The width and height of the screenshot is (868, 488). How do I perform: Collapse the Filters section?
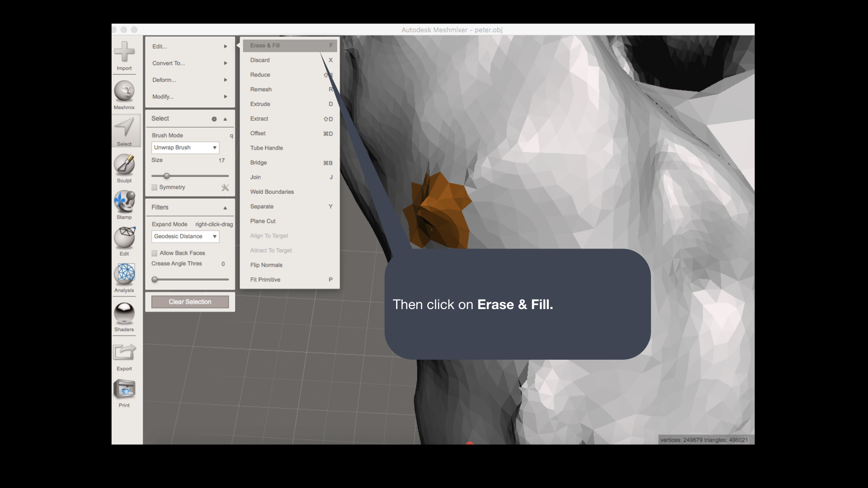tap(225, 208)
